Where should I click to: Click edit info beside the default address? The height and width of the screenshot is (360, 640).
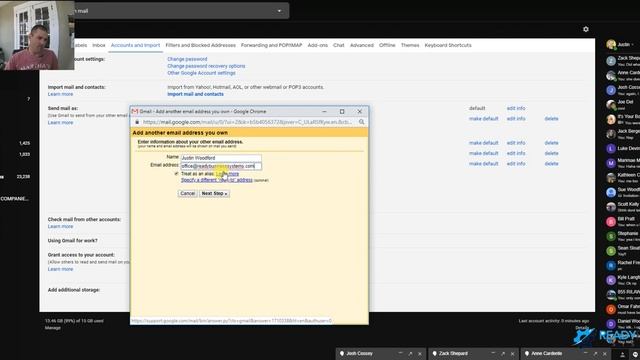pos(516,109)
